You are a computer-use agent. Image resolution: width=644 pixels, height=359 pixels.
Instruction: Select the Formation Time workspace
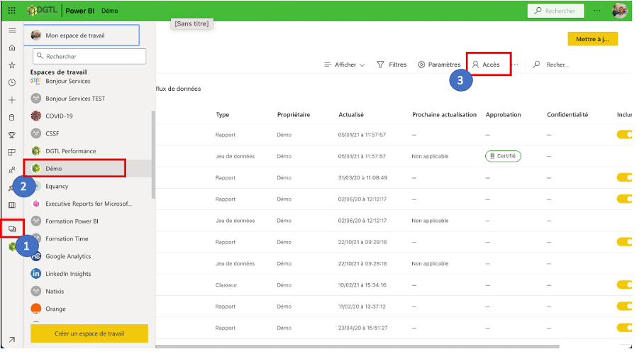click(88, 238)
